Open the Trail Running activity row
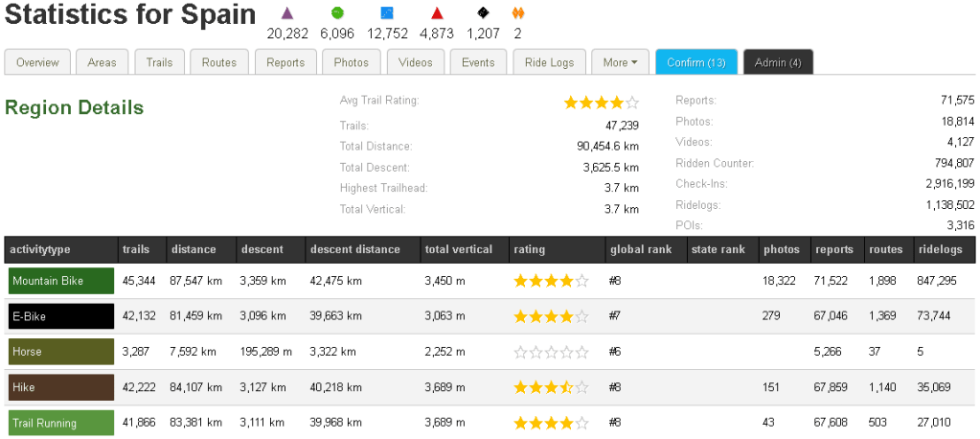The width and height of the screenshot is (980, 439). [x=61, y=423]
